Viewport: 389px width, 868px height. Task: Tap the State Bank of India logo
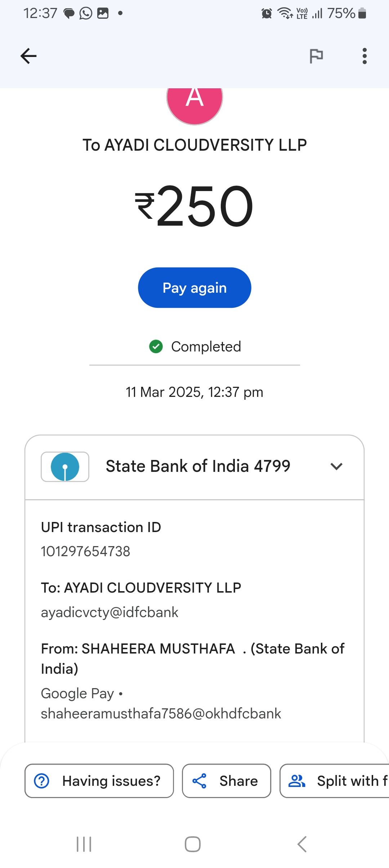coord(65,467)
